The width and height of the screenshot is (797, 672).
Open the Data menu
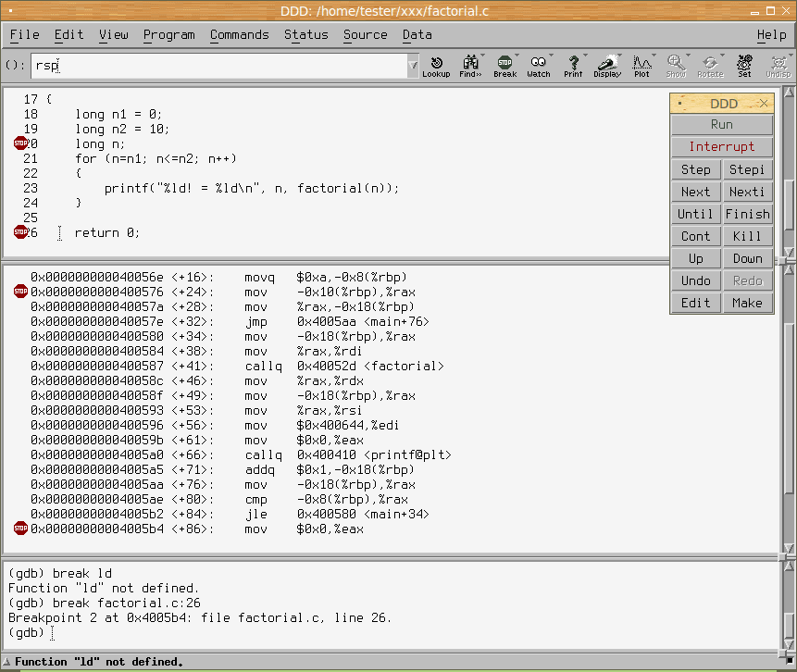417,34
